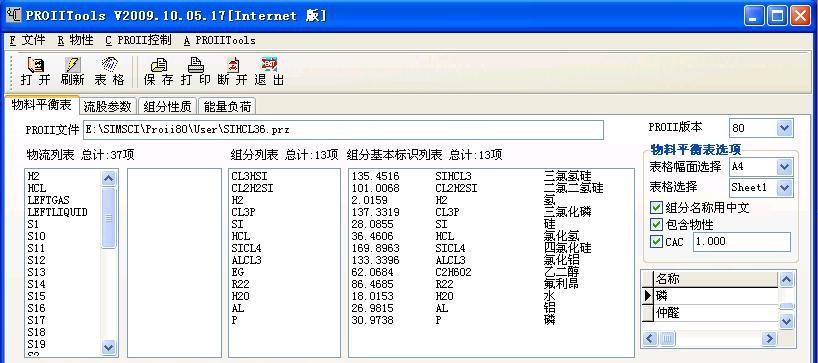Click the PROIITools title bar app icon
This screenshot has height=363, width=818.
pos(14,16)
